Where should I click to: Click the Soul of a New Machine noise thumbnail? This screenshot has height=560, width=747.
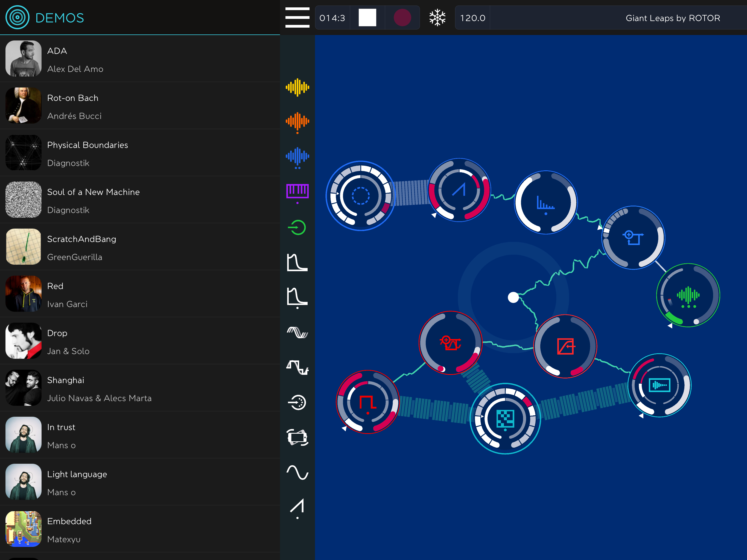[23, 200]
